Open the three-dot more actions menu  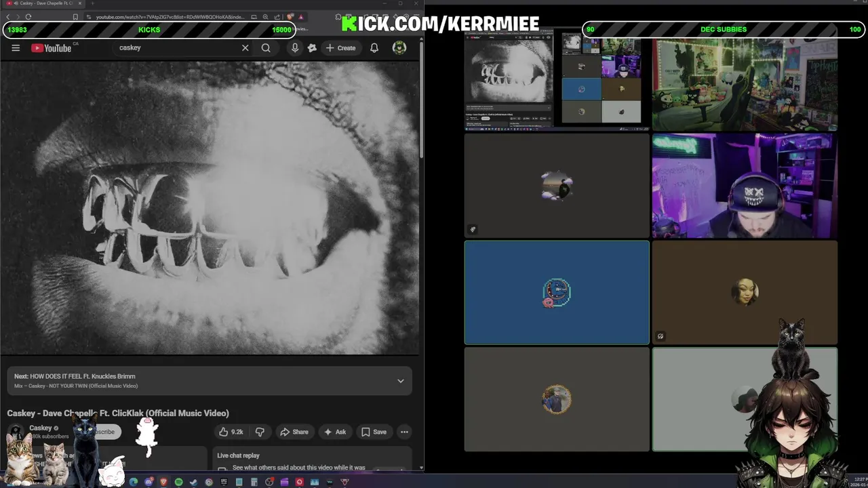[x=404, y=432]
